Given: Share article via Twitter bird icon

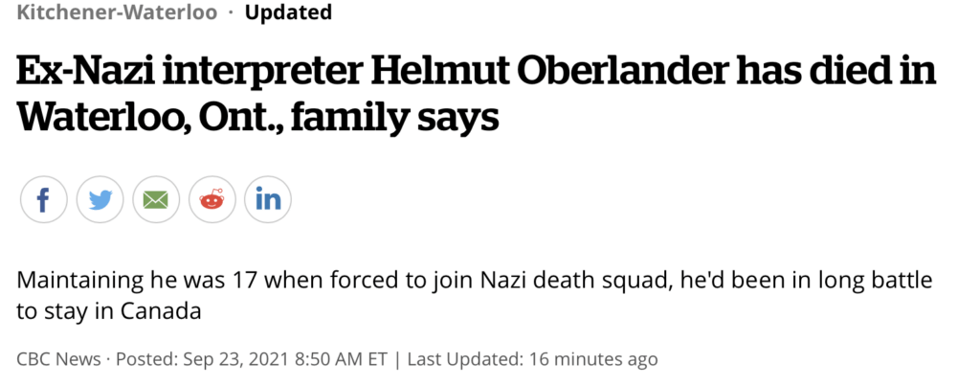Looking at the screenshot, I should click(100, 199).
